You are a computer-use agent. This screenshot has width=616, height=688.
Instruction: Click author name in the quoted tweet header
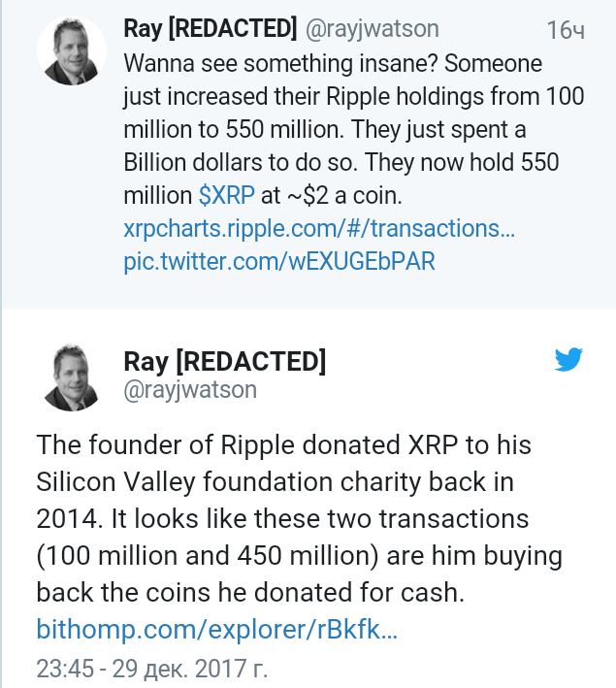click(x=211, y=30)
